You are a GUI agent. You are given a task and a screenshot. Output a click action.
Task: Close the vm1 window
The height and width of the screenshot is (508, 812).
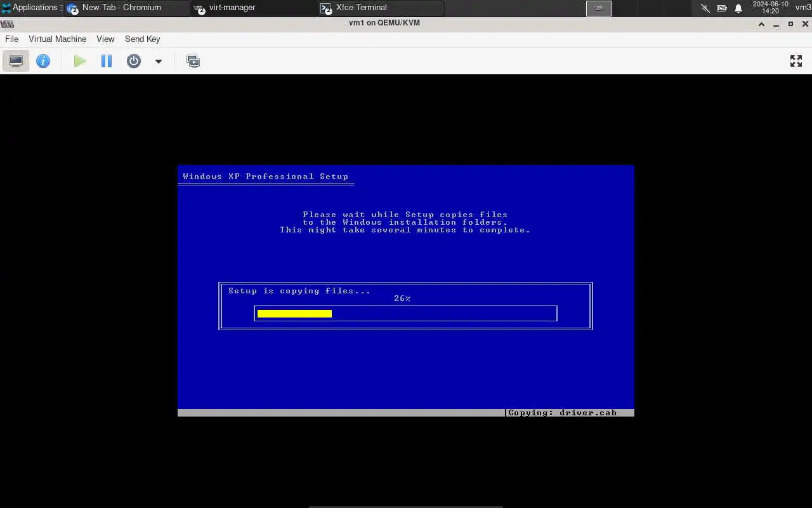click(805, 24)
